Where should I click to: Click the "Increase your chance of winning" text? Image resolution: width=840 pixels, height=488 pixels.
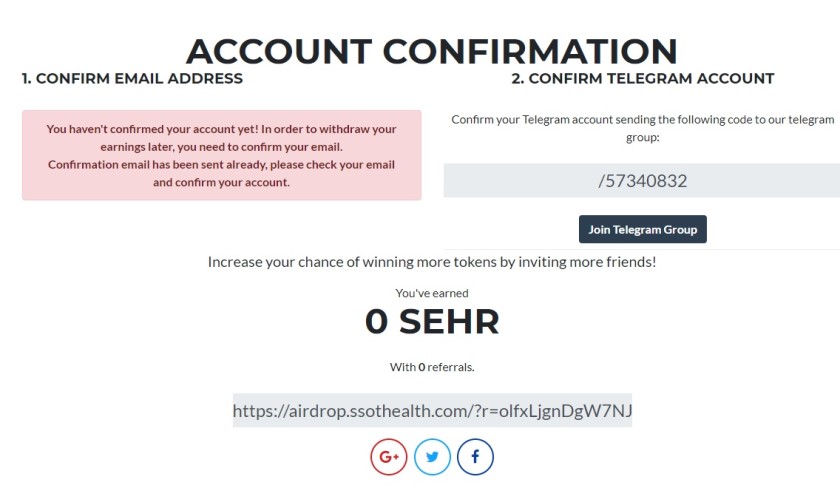pos(432,262)
